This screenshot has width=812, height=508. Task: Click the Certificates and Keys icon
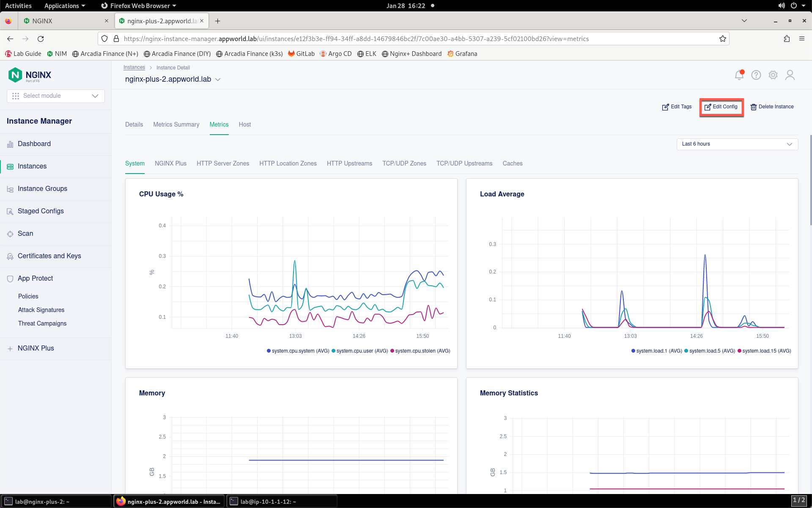pyautogui.click(x=10, y=256)
